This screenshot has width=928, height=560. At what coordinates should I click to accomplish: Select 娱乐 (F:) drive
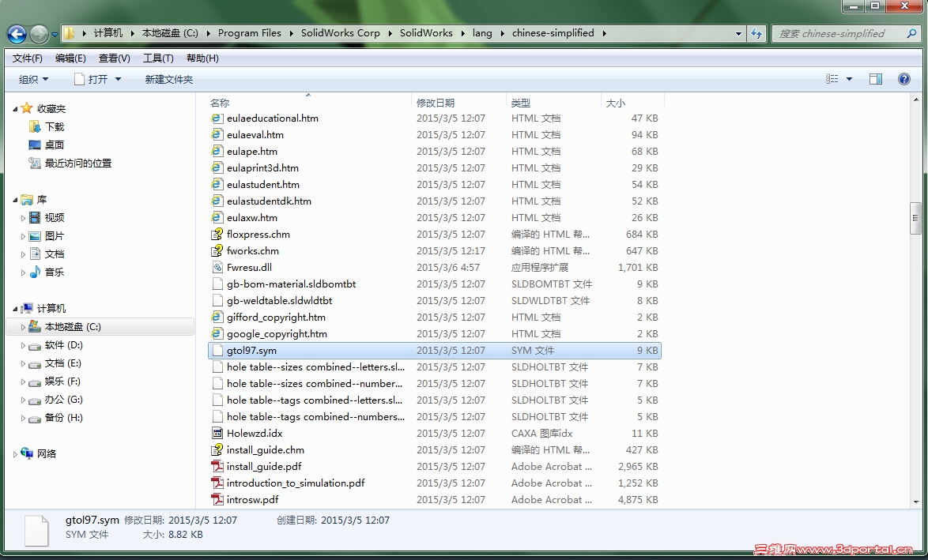(x=62, y=381)
